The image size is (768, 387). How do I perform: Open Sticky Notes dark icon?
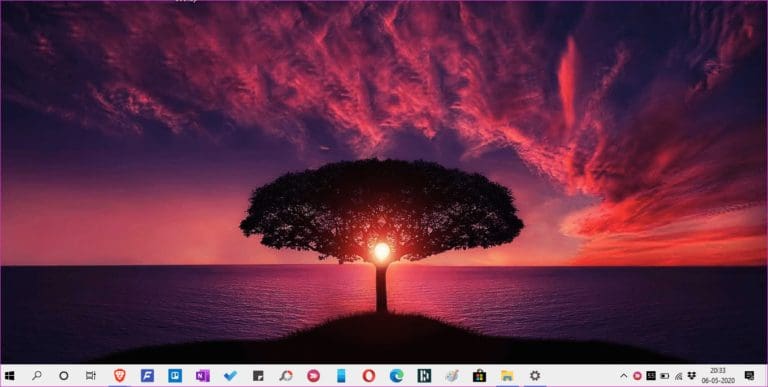[x=258, y=376]
